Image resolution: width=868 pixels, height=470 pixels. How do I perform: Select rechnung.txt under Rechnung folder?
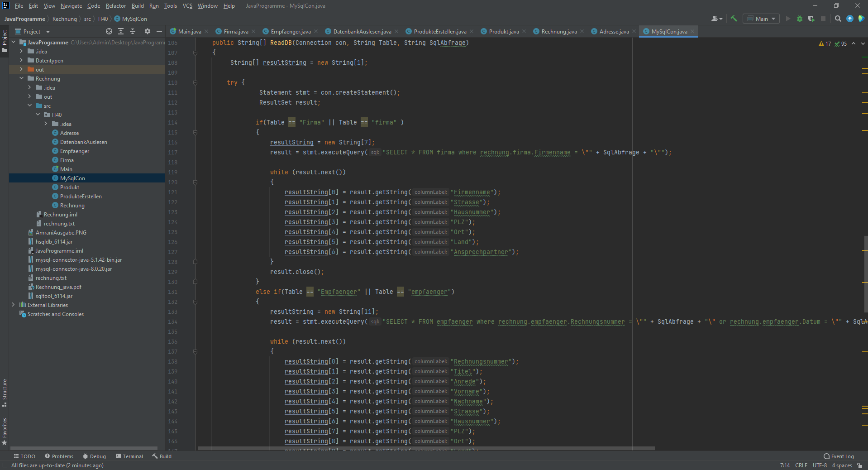[59, 224]
